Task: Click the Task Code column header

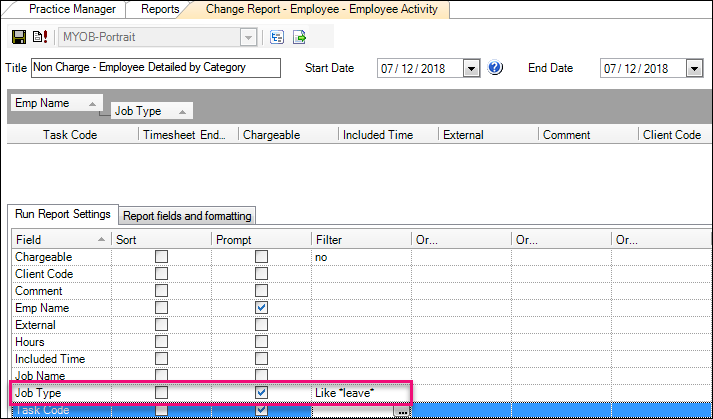Action: click(70, 135)
